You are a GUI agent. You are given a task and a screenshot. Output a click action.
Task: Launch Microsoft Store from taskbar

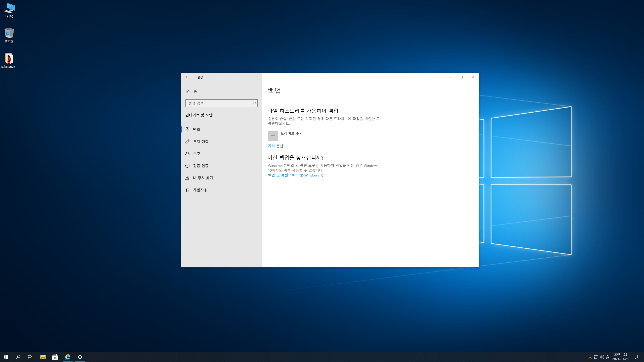coord(55,357)
